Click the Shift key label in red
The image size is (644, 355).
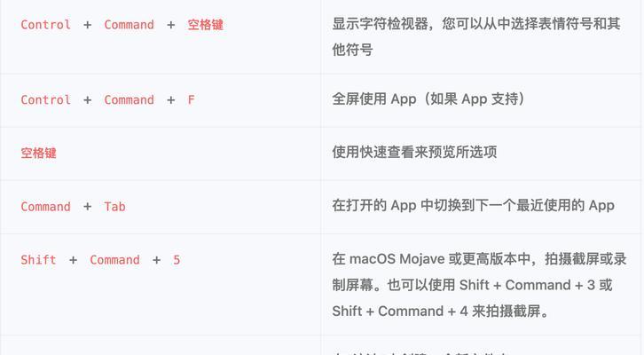tap(38, 260)
